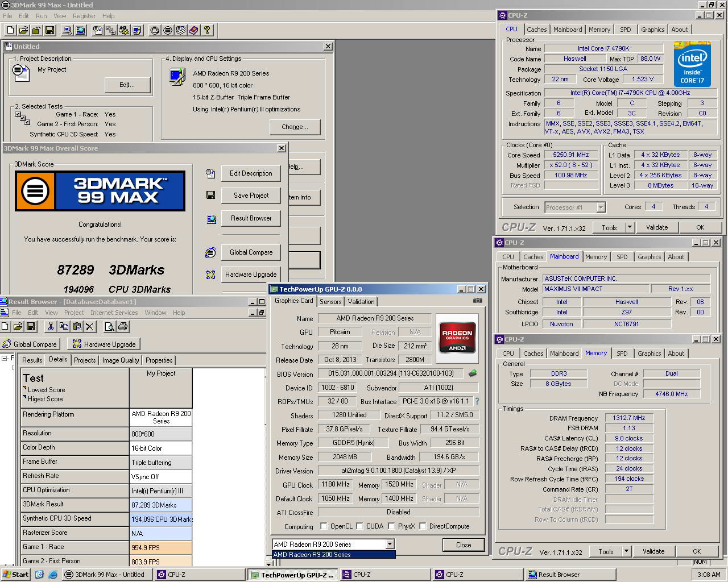Click Copy icon in Result Browser toolbar
728x582 pixels.
pyautogui.click(x=64, y=326)
